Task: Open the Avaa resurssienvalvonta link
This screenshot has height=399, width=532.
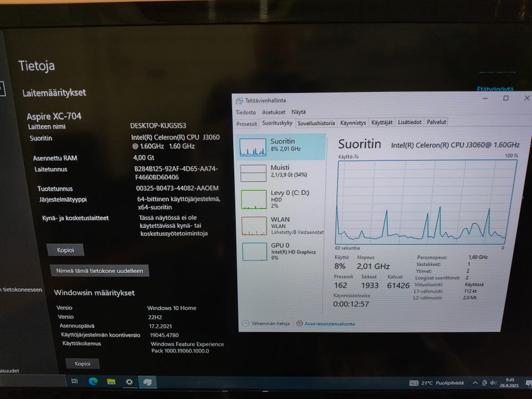Action: click(329, 324)
